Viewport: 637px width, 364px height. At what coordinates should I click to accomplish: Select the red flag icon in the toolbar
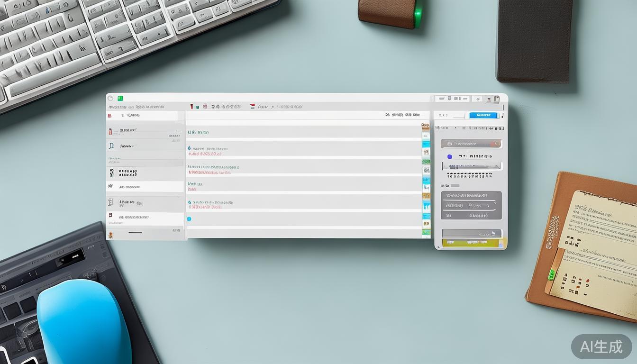coord(253,107)
